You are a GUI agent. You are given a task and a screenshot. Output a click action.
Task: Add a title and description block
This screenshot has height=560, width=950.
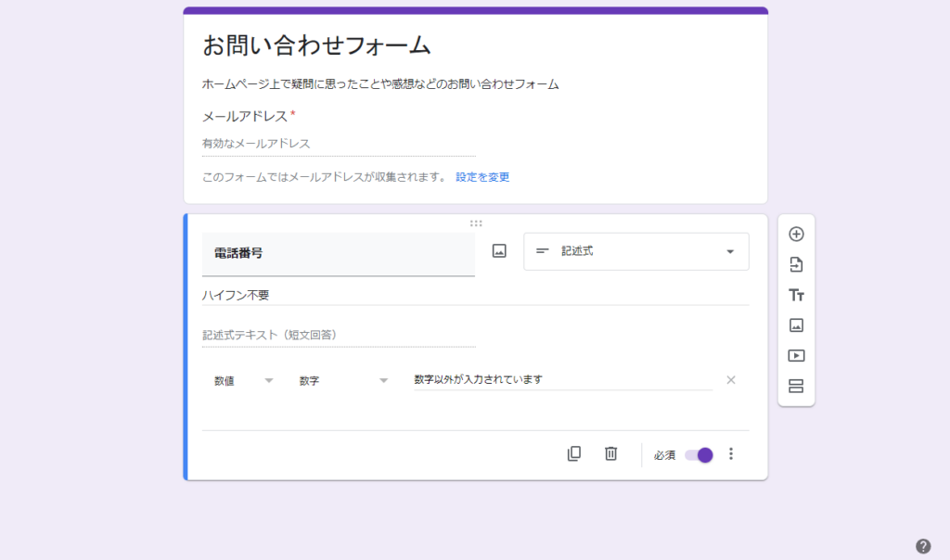pyautogui.click(x=796, y=295)
